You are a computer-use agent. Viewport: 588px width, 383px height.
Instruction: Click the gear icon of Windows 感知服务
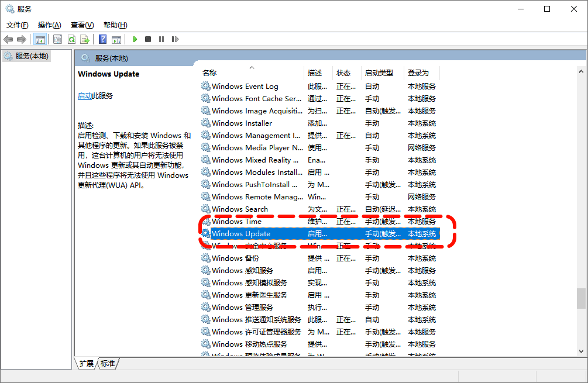click(x=205, y=270)
